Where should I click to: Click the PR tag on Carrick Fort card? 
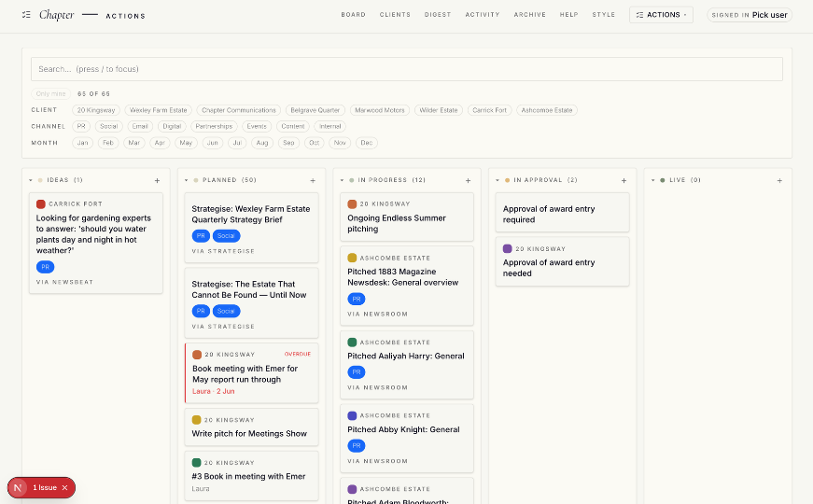pyautogui.click(x=45, y=267)
